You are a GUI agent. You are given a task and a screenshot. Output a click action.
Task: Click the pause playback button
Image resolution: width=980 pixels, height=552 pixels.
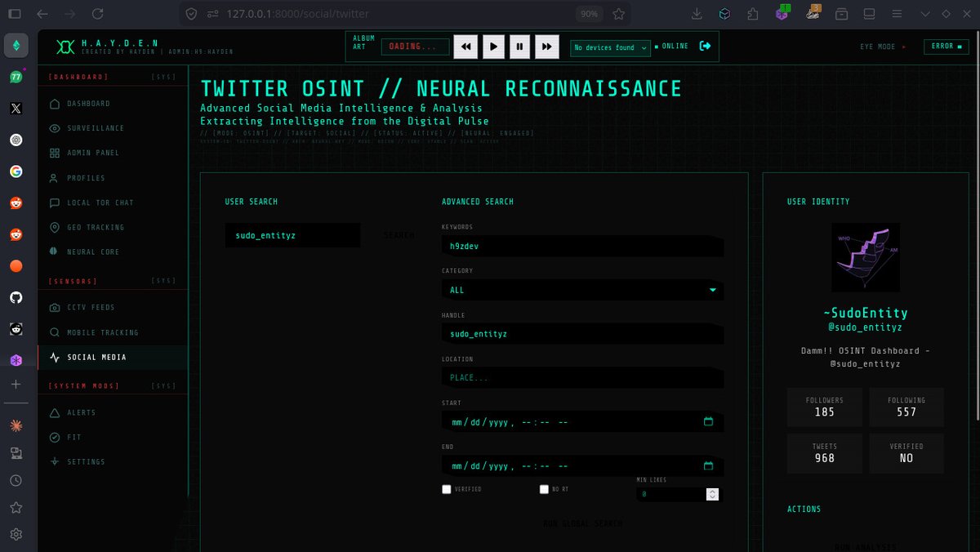pyautogui.click(x=519, y=47)
